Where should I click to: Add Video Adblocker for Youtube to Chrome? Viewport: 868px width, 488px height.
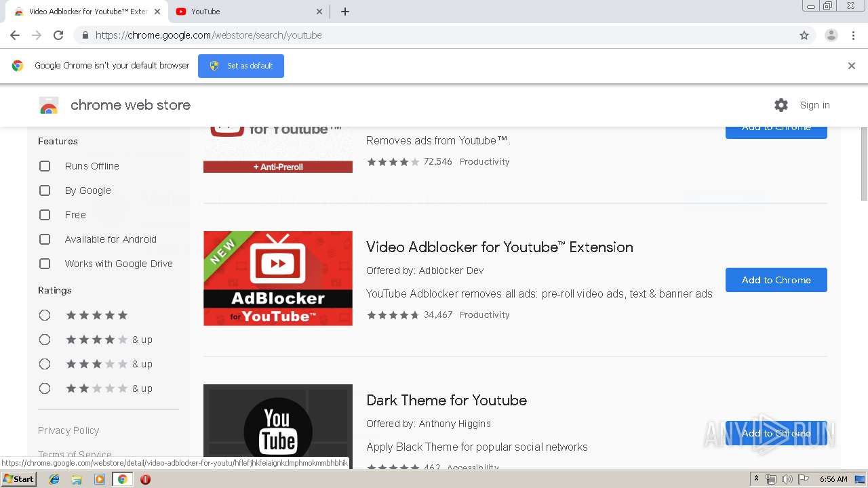tap(776, 280)
